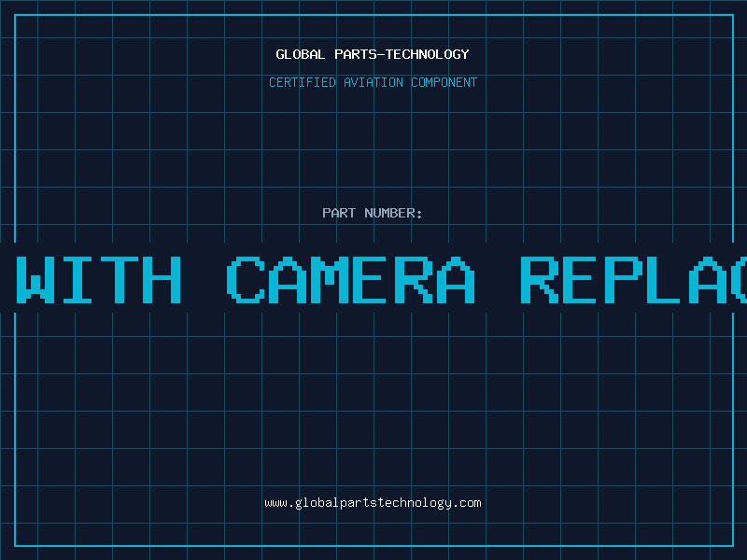Image resolution: width=747 pixels, height=560 pixels.
Task: Click the word AVIATION in the subtitle
Action: (373, 82)
